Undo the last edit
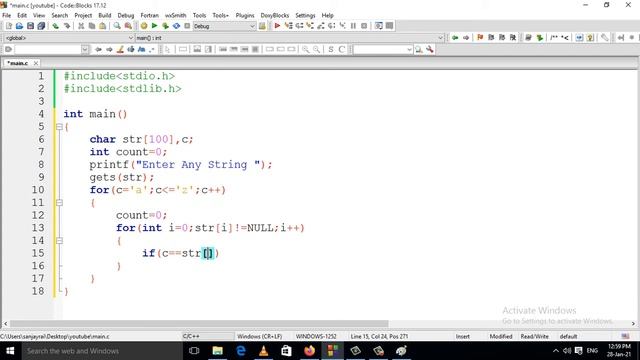This screenshot has height=360, width=640. point(56,26)
